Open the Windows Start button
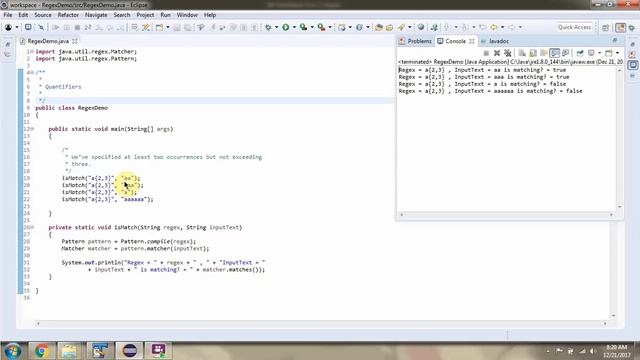 click(13, 351)
